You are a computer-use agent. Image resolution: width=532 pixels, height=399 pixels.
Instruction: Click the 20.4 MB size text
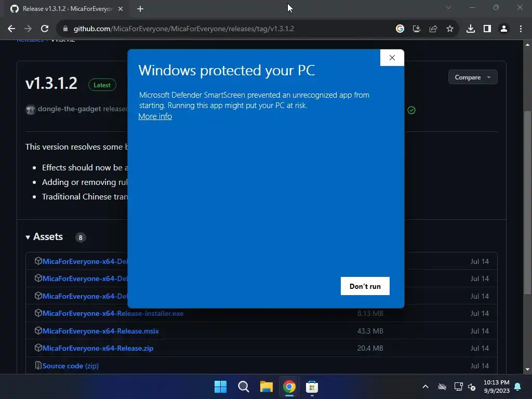tap(370, 349)
